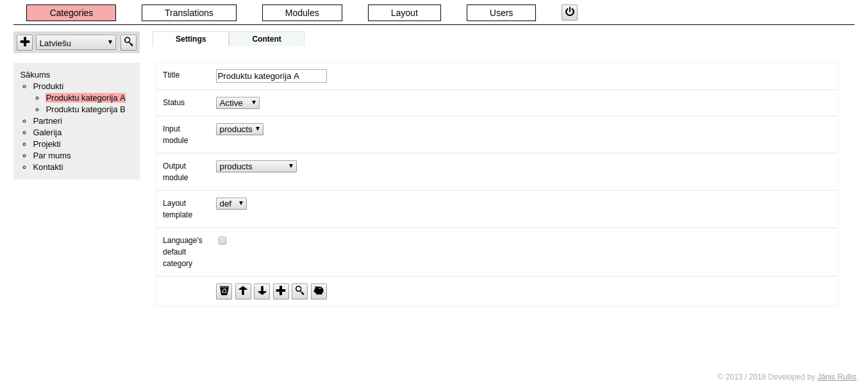Open the Kontakti category
Image resolution: width=868 pixels, height=386 pixels.
tap(48, 167)
